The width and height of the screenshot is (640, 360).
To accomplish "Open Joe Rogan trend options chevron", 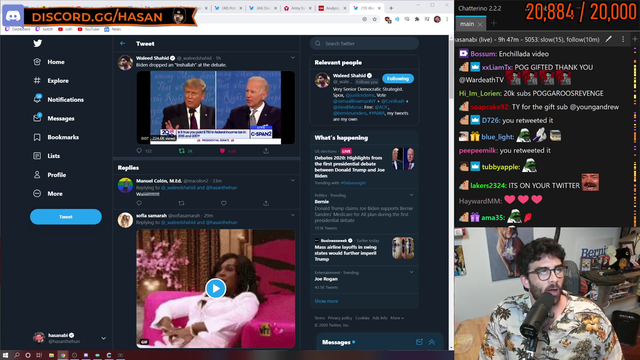I will pos(411,272).
